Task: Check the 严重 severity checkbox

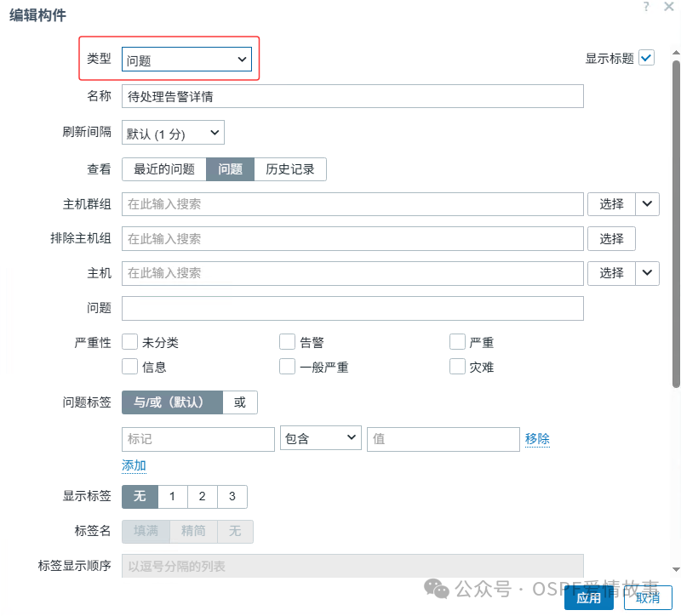Action: (457, 342)
